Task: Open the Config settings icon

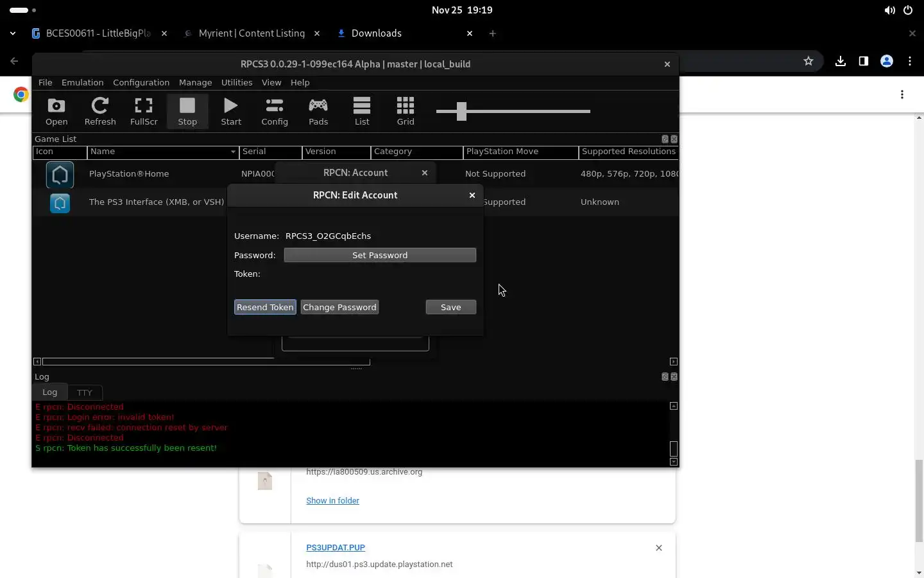Action: click(x=275, y=111)
